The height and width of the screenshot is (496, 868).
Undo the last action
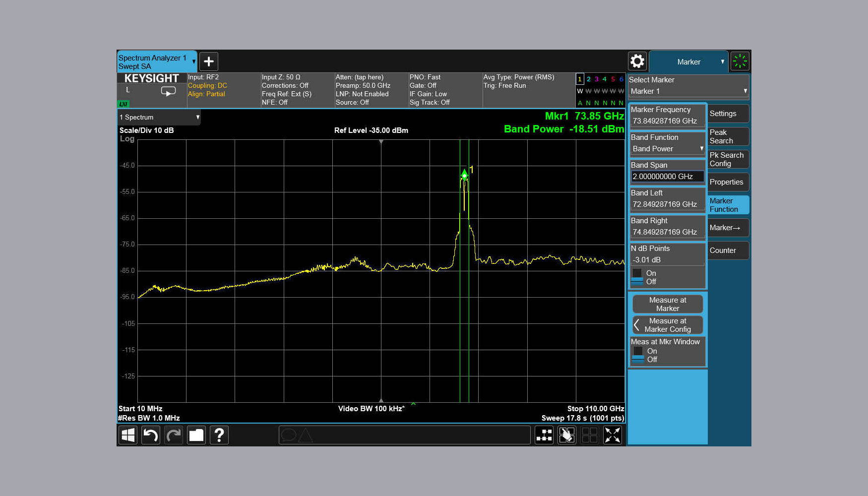point(151,435)
